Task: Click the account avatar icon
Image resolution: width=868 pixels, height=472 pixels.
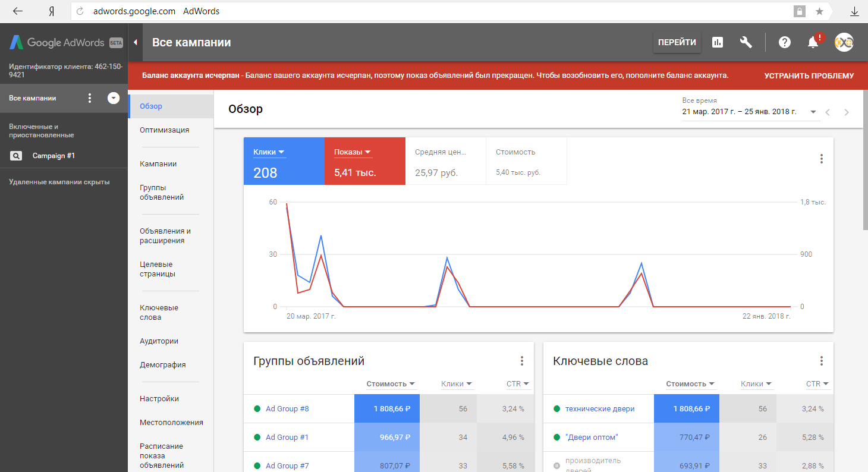Action: click(x=844, y=42)
